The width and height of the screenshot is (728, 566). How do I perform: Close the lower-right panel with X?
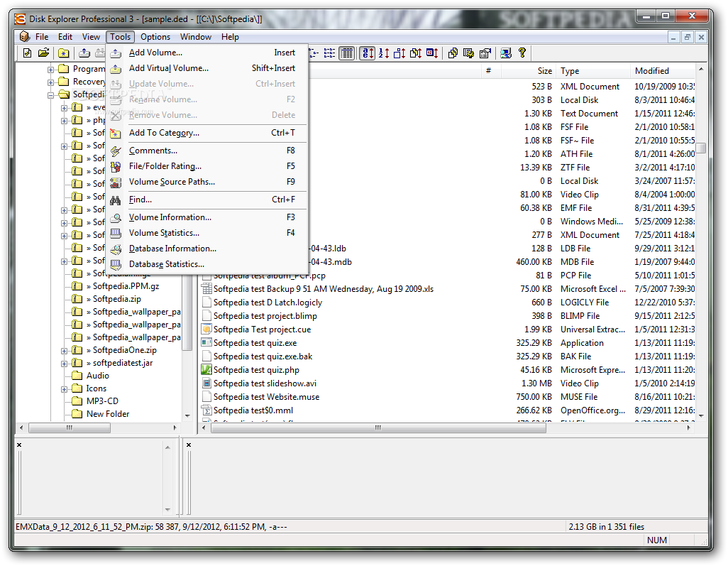(189, 445)
